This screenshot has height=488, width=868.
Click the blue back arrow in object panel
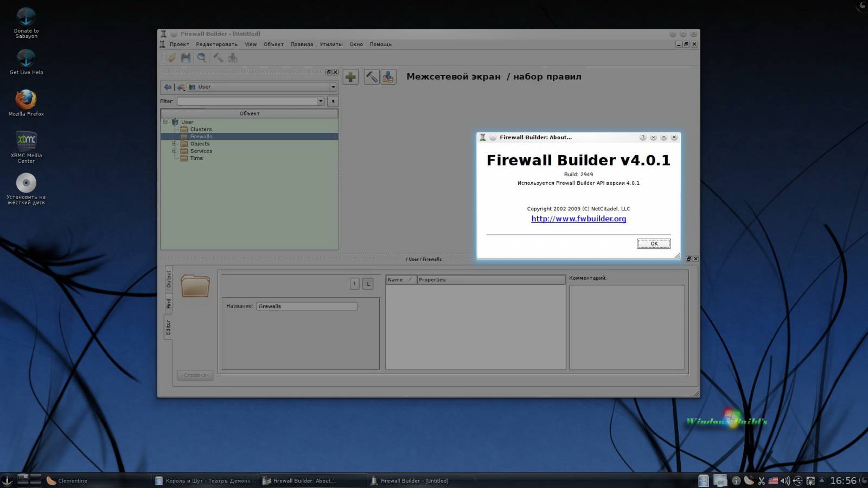[x=168, y=87]
